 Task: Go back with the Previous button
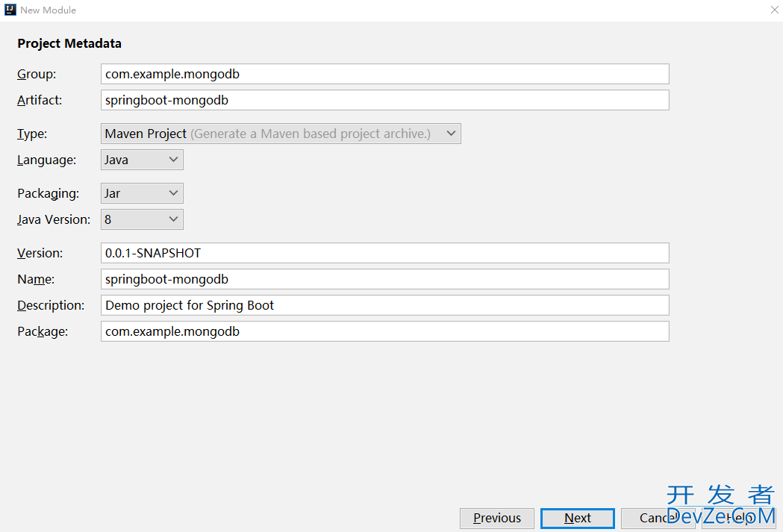coord(497,518)
